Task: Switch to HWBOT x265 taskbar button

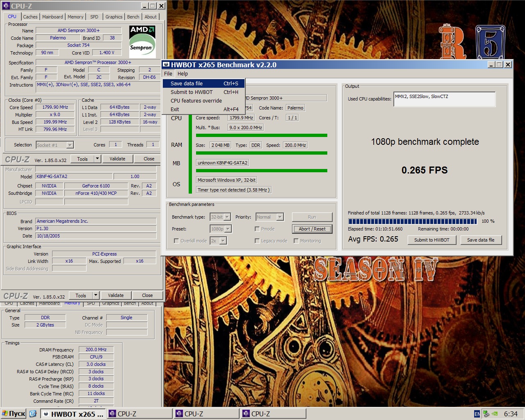Action: [x=73, y=414]
